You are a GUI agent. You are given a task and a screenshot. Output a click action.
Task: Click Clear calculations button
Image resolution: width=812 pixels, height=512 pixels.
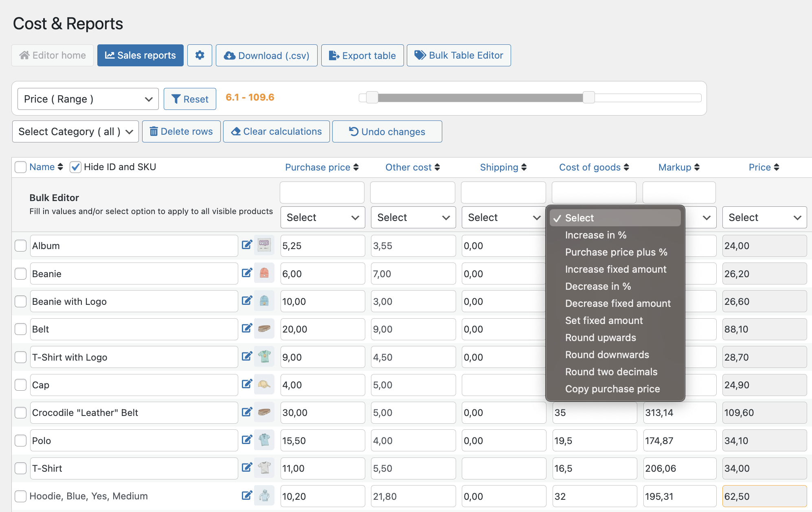(276, 131)
